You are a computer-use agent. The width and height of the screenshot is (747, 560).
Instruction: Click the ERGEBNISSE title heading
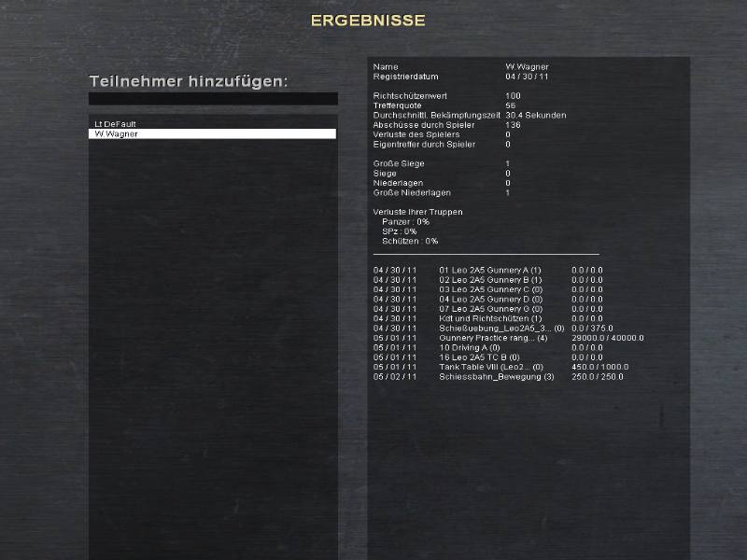coord(368,21)
